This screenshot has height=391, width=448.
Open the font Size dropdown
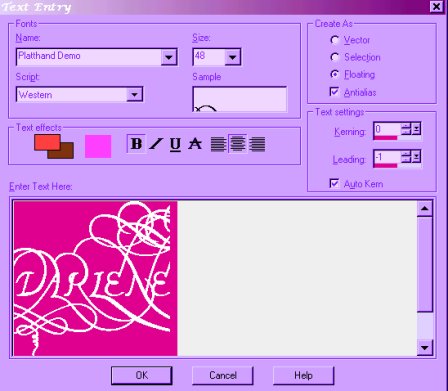(x=233, y=57)
